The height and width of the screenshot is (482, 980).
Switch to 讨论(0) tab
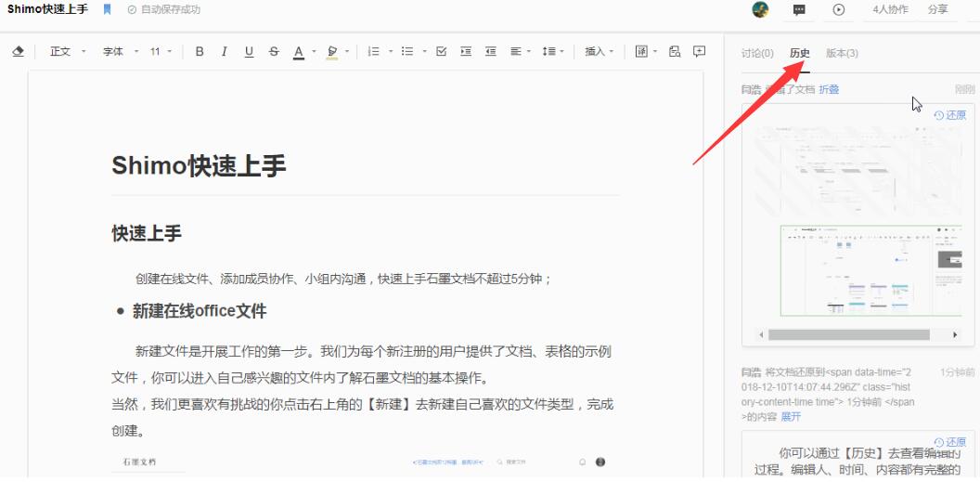(x=757, y=53)
